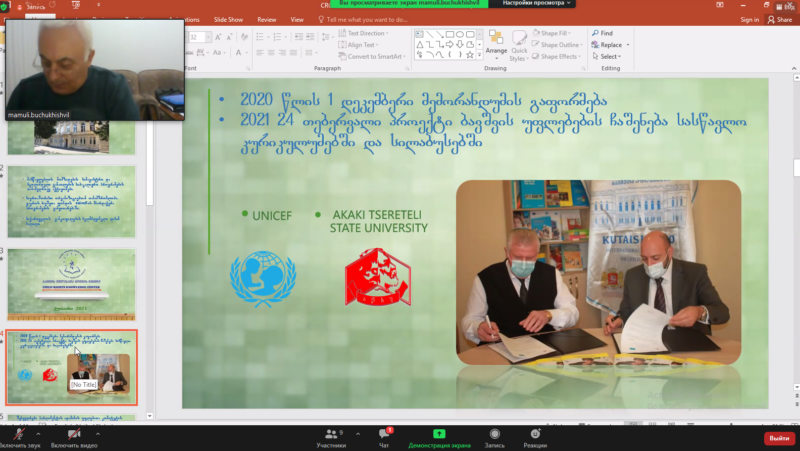Select the 5-Point Star shape in gallery
Screen dimensions: 800x451
point(470,55)
